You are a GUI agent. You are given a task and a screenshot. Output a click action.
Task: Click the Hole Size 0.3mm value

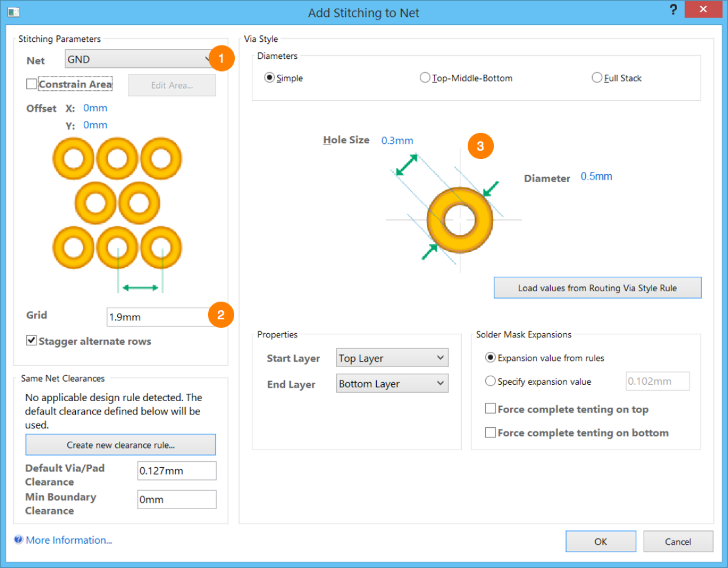(397, 140)
